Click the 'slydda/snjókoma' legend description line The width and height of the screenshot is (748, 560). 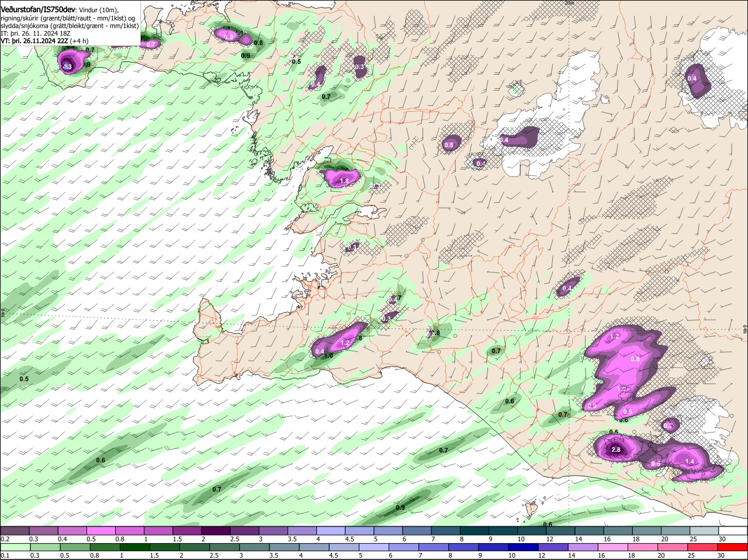pyautogui.click(x=70, y=26)
